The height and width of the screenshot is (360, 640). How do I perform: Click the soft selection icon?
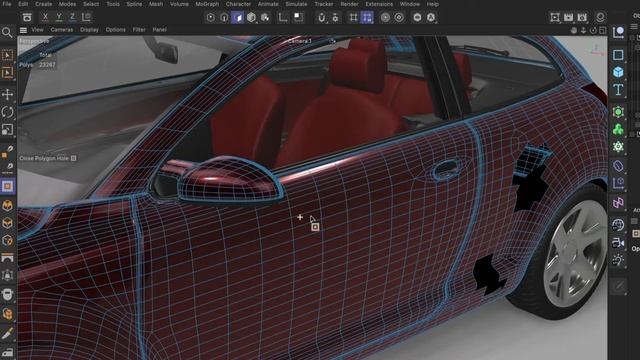(385, 18)
